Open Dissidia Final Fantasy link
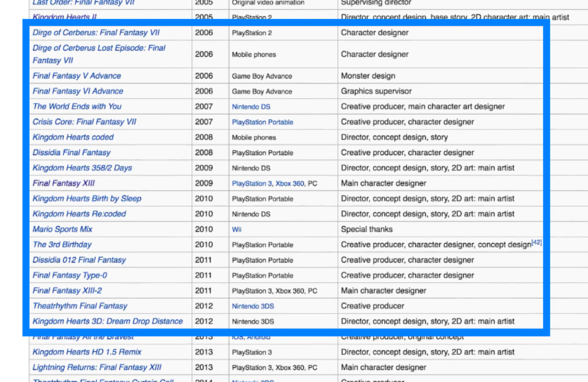This screenshot has height=382, width=588. [x=72, y=152]
